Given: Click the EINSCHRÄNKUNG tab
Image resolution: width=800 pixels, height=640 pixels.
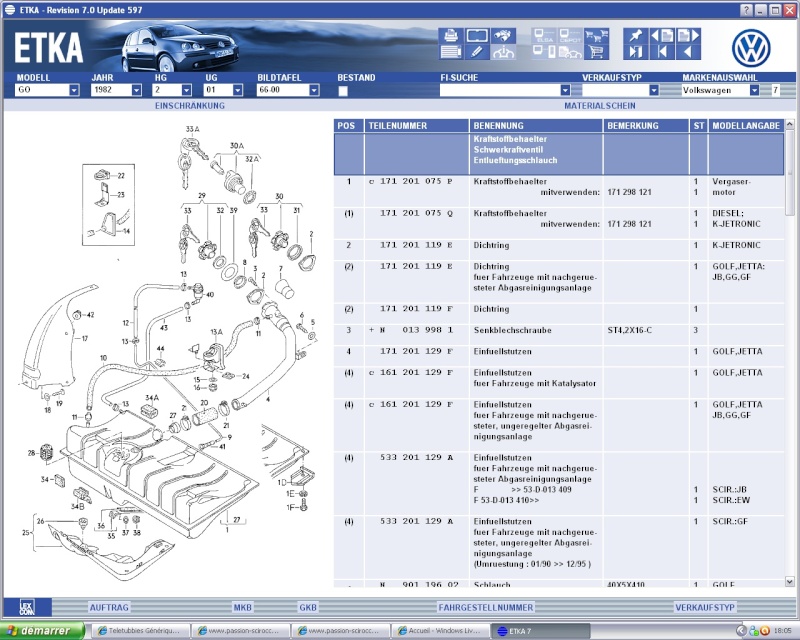Looking at the screenshot, I should (x=190, y=106).
